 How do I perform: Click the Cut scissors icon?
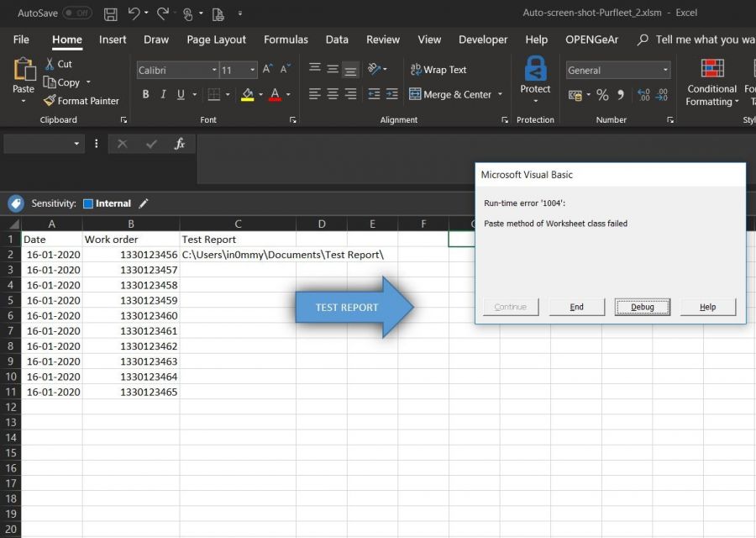(x=50, y=64)
